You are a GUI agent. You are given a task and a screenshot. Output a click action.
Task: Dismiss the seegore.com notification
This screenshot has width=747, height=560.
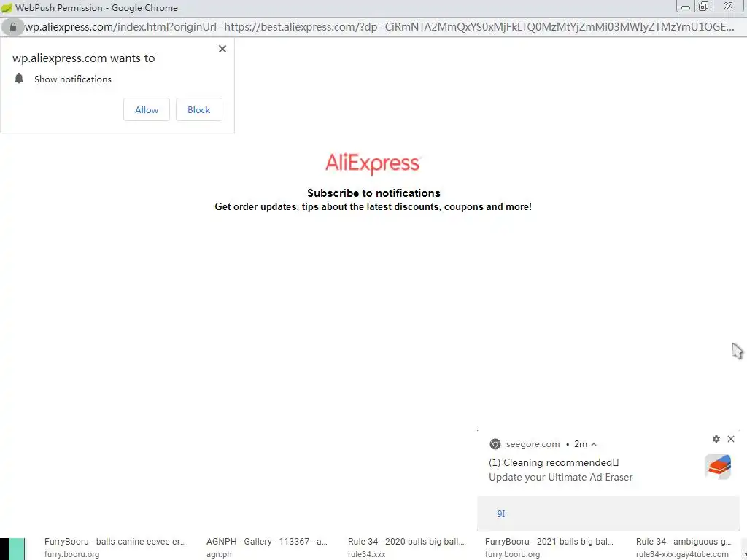click(731, 439)
